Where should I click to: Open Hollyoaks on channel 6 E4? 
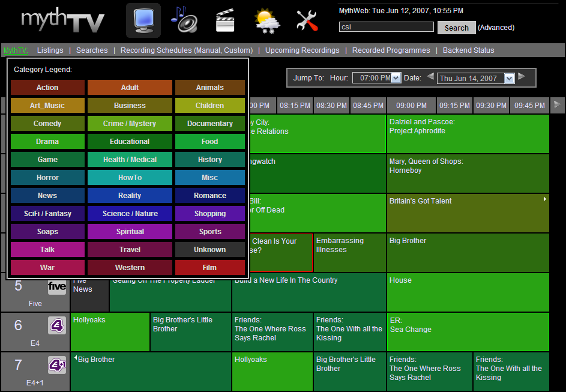(110, 332)
